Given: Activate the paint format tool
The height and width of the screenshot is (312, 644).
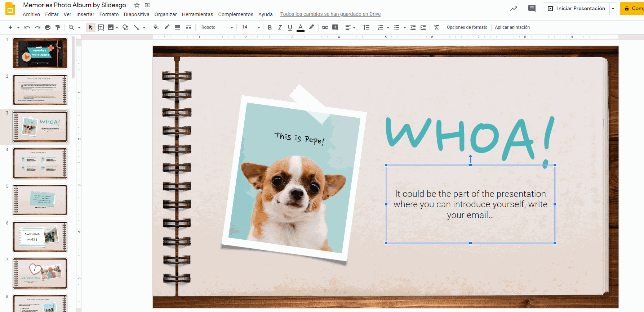Looking at the screenshot, I should point(58,27).
